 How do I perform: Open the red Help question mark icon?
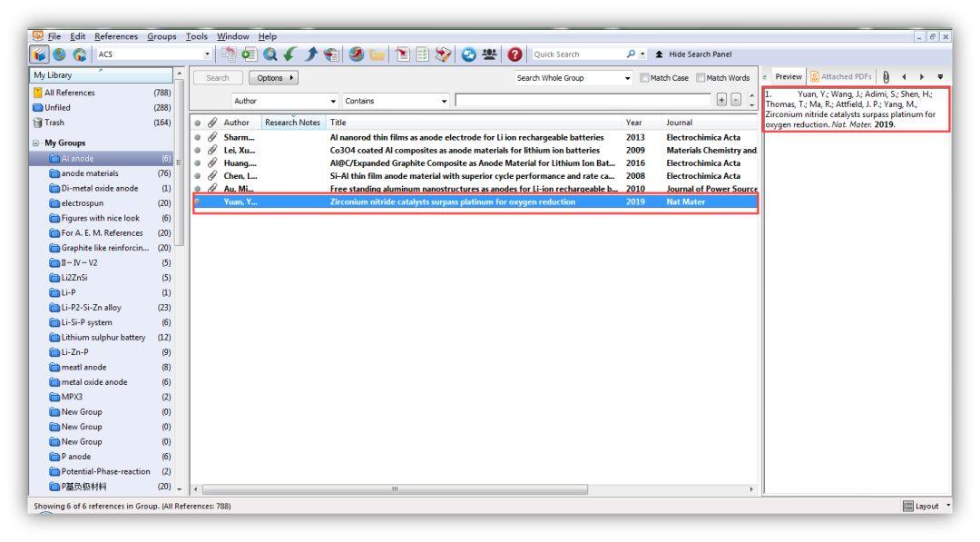(514, 54)
